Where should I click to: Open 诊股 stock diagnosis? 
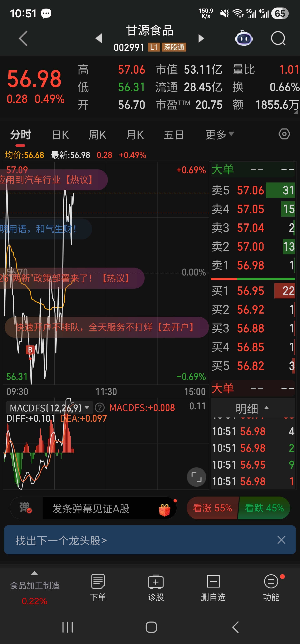pyautogui.click(x=156, y=587)
